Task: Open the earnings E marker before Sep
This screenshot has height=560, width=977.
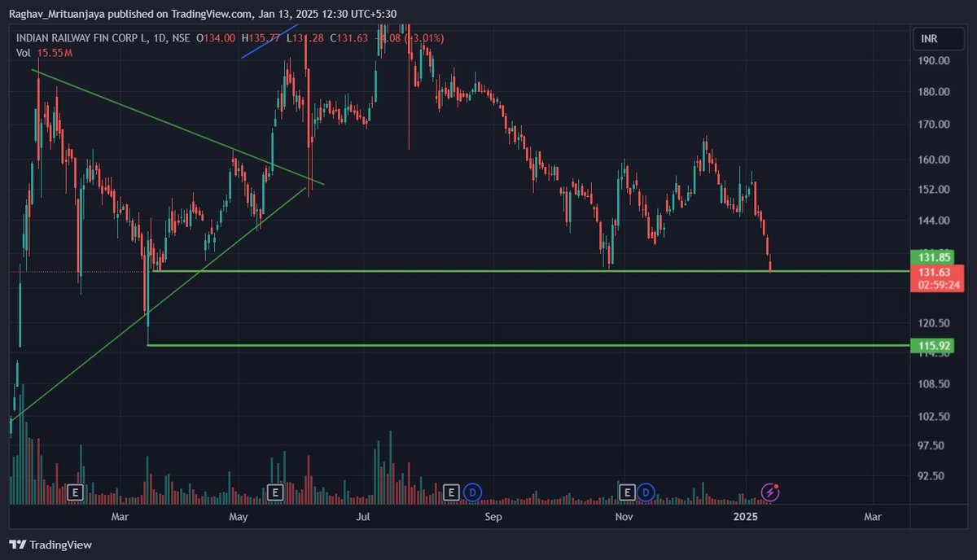Action: (452, 492)
